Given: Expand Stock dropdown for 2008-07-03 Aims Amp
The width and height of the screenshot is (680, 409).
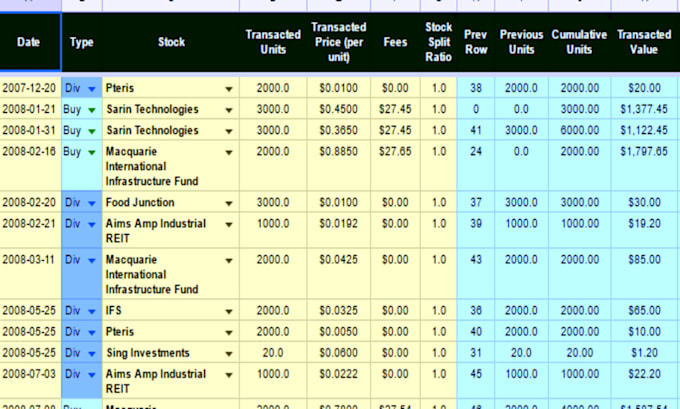Looking at the screenshot, I should [229, 375].
